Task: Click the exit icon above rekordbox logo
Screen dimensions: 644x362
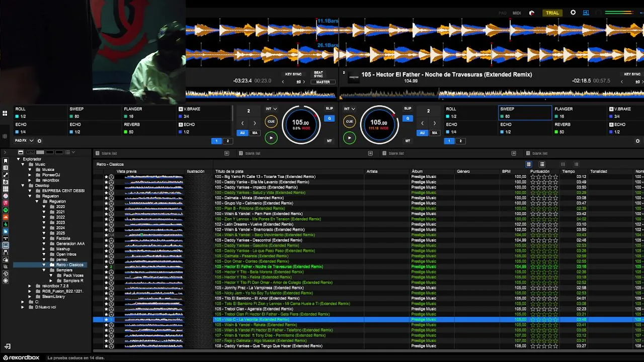Action: (7, 346)
